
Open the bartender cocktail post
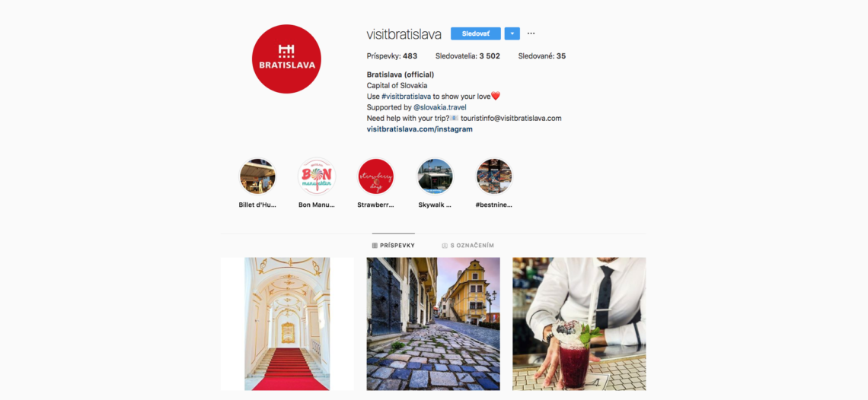(x=579, y=324)
